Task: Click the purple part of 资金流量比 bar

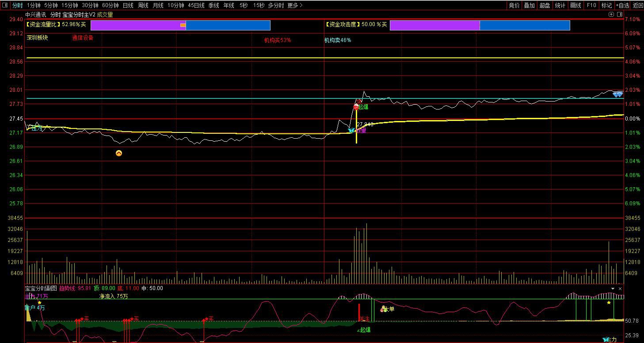Action: [x=138, y=25]
